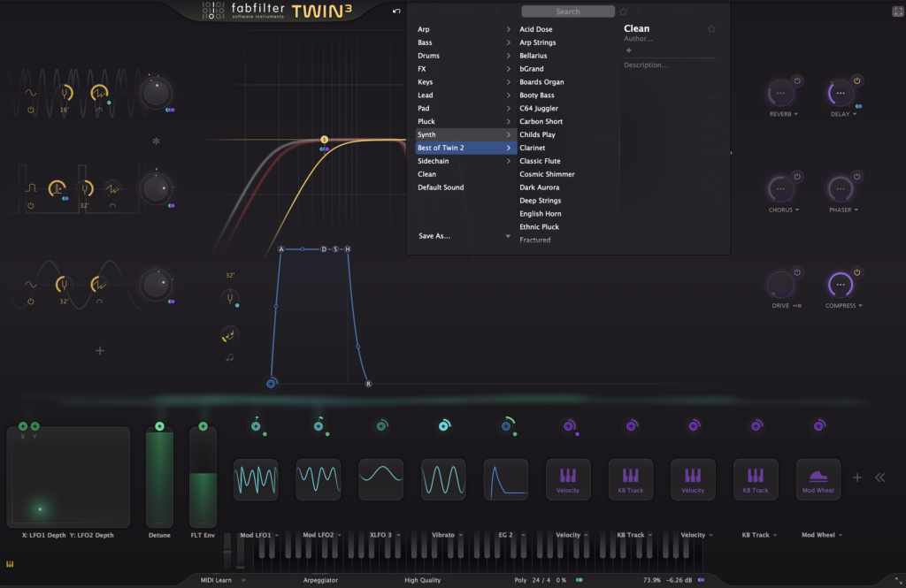Collapse modulation panel with double chevron icon
This screenshot has height=588, width=906.
879,477
